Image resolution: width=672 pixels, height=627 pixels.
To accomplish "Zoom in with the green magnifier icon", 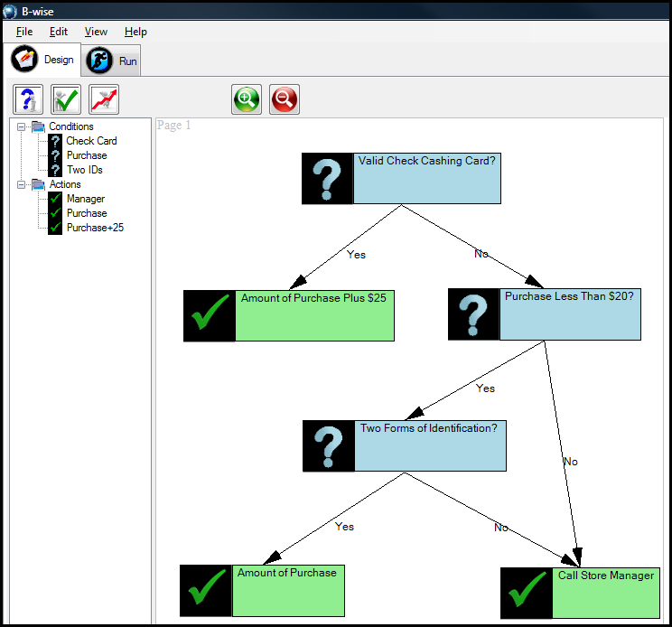I will [247, 98].
